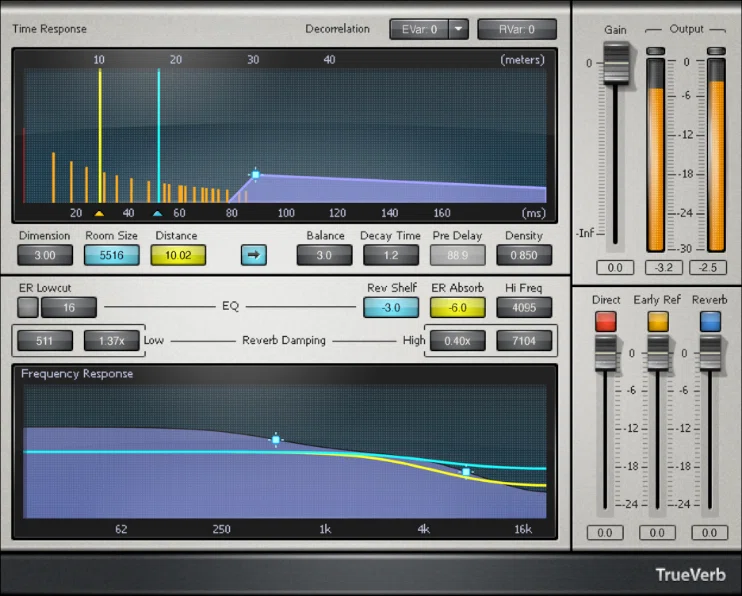This screenshot has width=742, height=596.
Task: Select the Hi Freq value 4095
Action: coord(524,307)
